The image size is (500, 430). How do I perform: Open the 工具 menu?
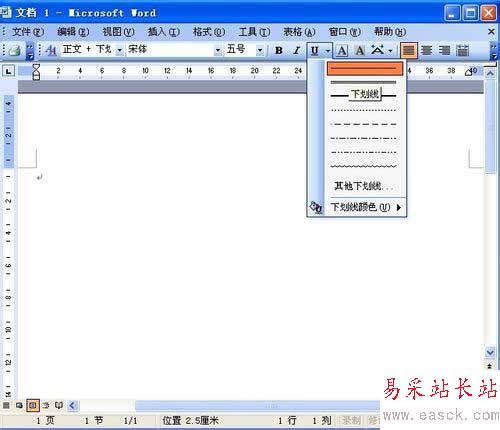point(254,32)
